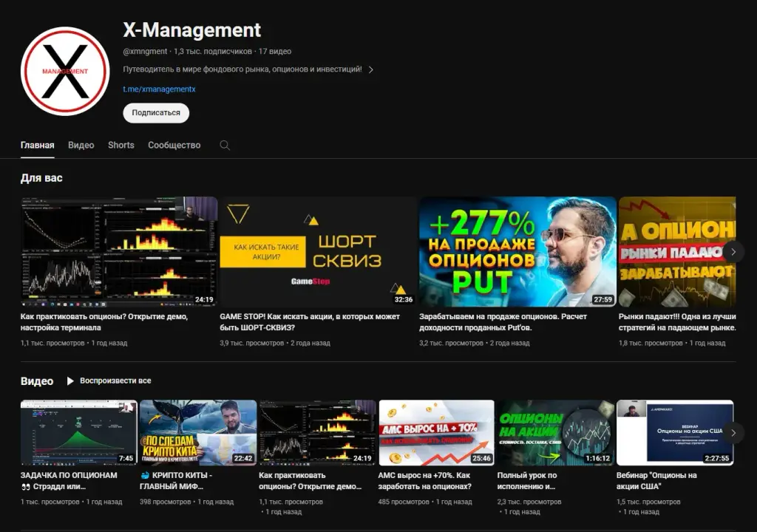Click '398 просмотров • 1 год назад'
The height and width of the screenshot is (532, 757).
[186, 502]
